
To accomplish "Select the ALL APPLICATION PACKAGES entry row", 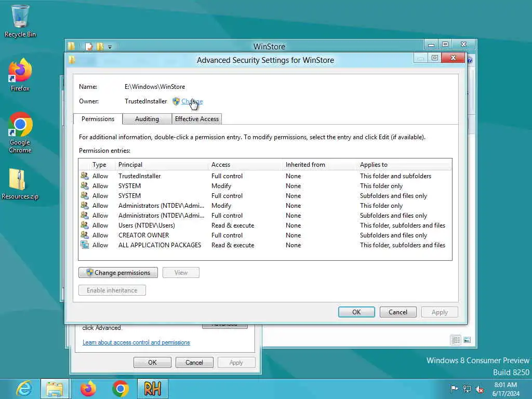I will pos(265,245).
